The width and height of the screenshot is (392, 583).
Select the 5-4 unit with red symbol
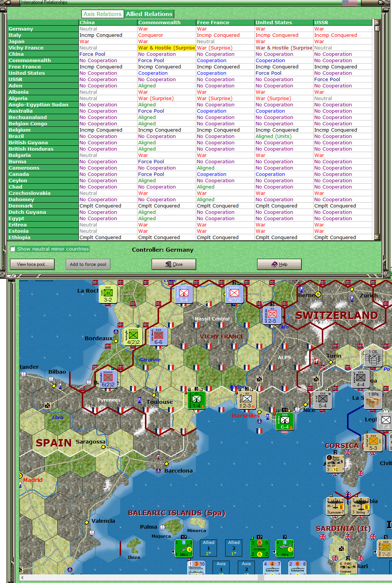point(184,294)
